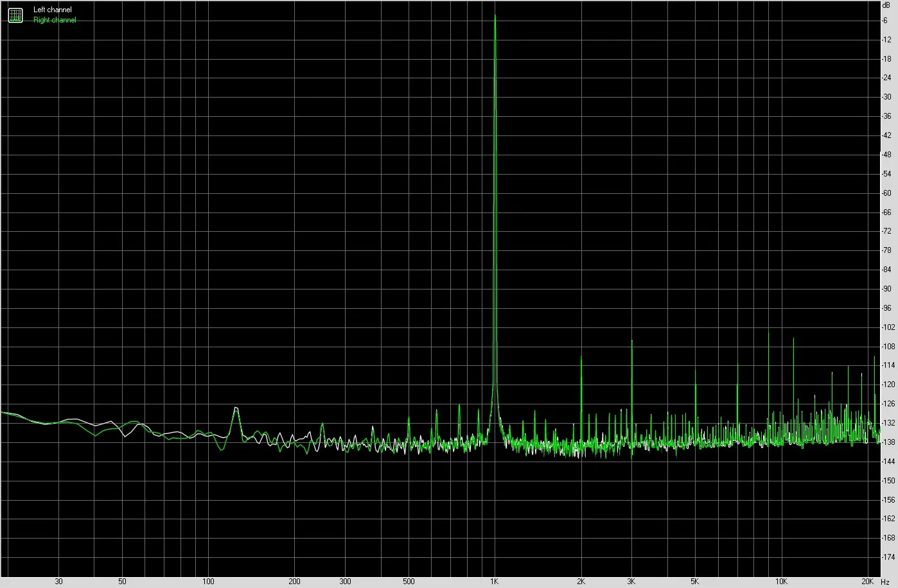Select the Left channel legend label
The height and width of the screenshot is (588, 898).
(53, 10)
